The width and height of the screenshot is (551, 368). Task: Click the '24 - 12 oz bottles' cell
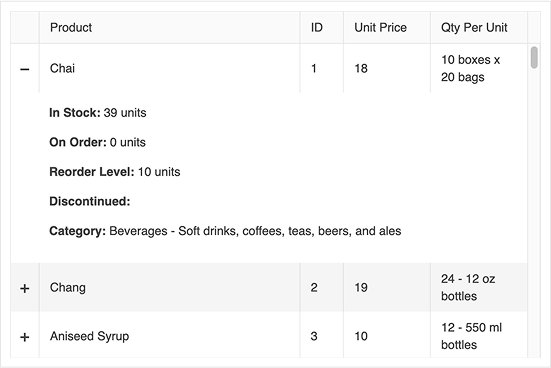click(x=479, y=287)
